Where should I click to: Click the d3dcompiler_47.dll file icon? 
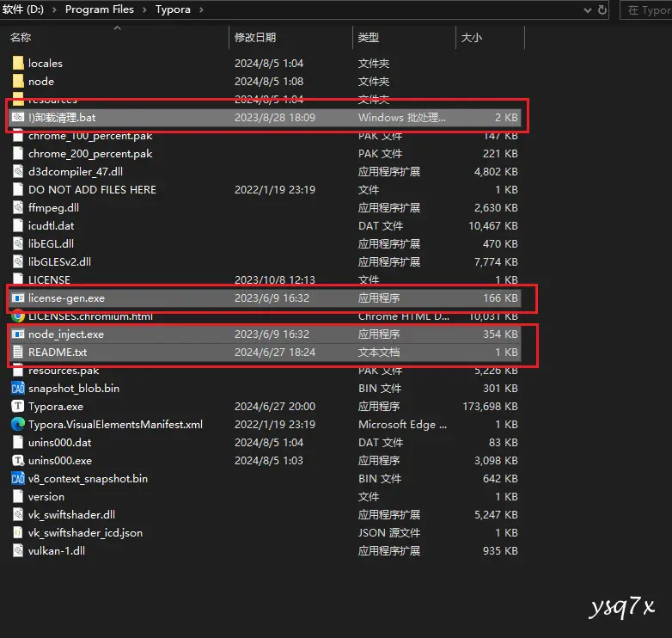[18, 171]
